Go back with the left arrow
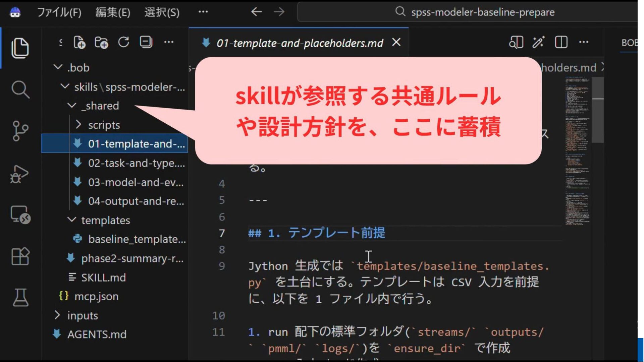The image size is (644, 362). pyautogui.click(x=256, y=12)
